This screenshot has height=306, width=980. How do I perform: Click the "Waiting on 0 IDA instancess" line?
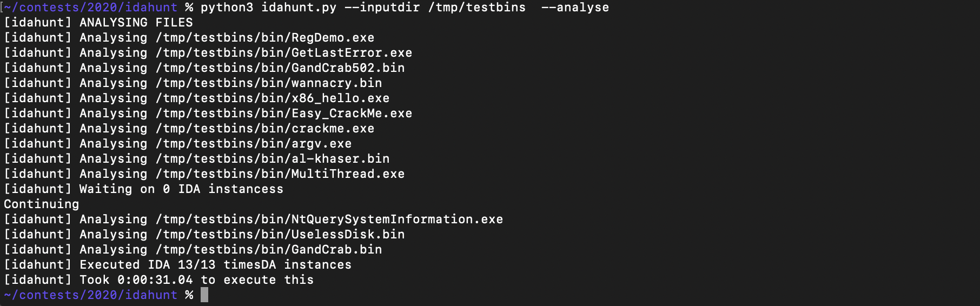tap(181, 189)
